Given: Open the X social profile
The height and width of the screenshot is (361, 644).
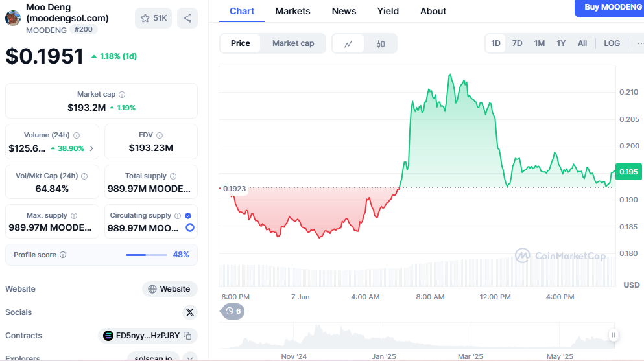Looking at the screenshot, I should pyautogui.click(x=190, y=312).
